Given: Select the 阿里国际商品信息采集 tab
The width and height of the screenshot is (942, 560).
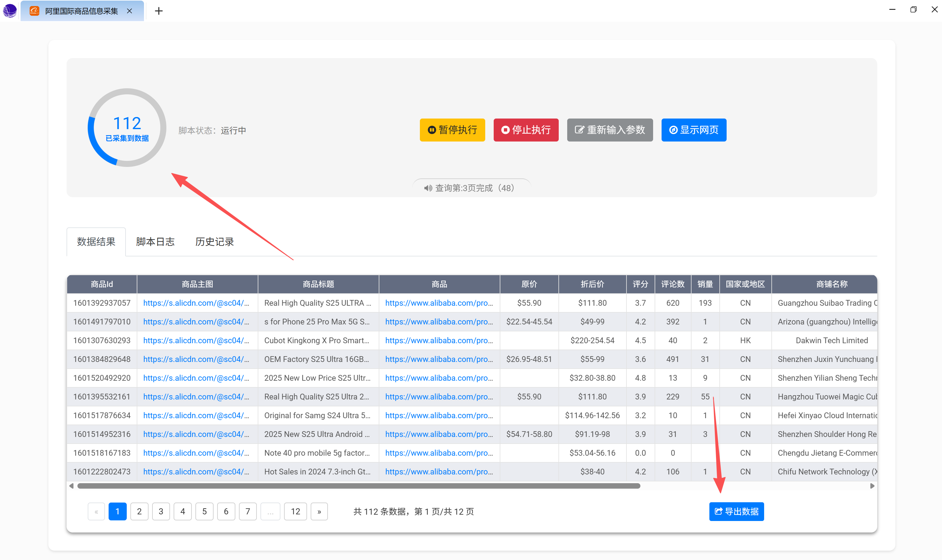Looking at the screenshot, I should [81, 11].
